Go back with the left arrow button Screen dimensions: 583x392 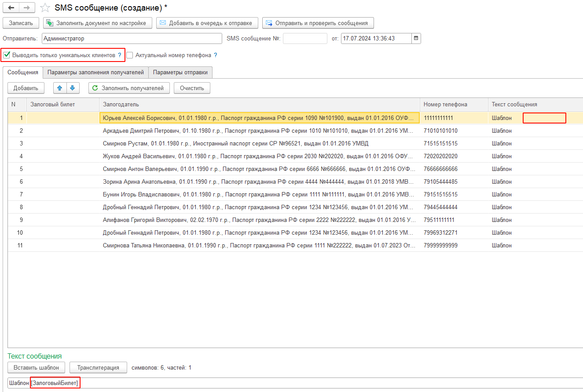[11, 8]
